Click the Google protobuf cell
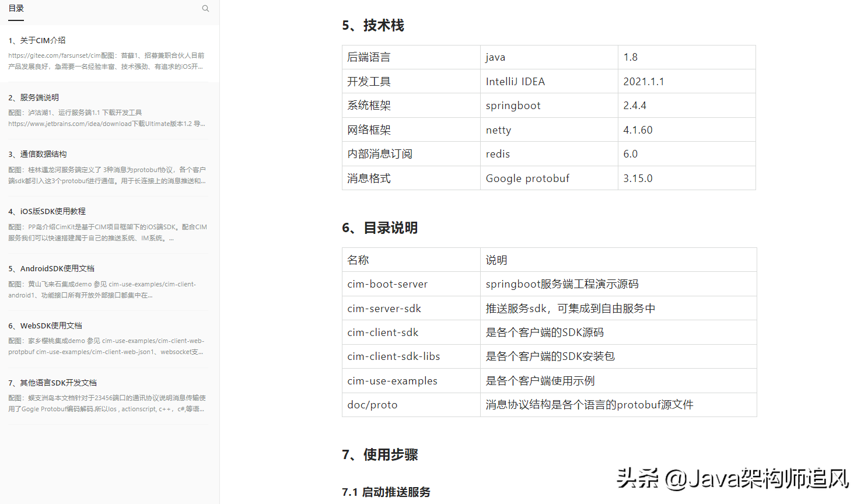Viewport: 864px width, 504px height. coord(549,178)
